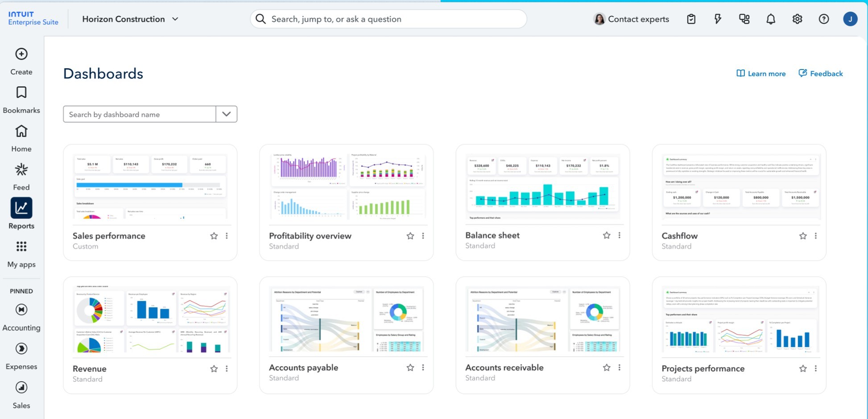This screenshot has width=868, height=419.
Task: Open the Feed sidebar item
Action: point(21,177)
